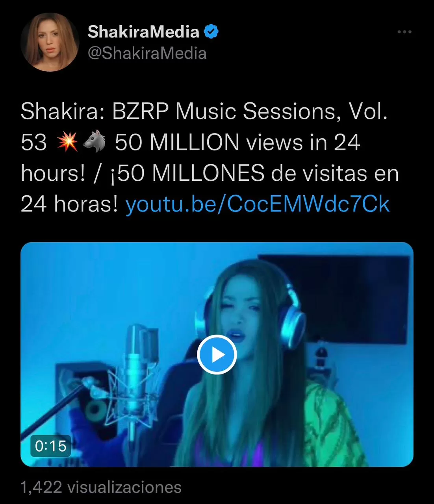
Task: Click the wolf emoji in the tweet
Action: coord(95,142)
